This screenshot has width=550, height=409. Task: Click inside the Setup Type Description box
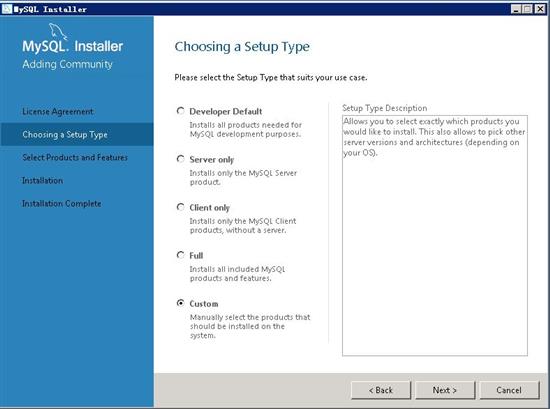pyautogui.click(x=435, y=235)
